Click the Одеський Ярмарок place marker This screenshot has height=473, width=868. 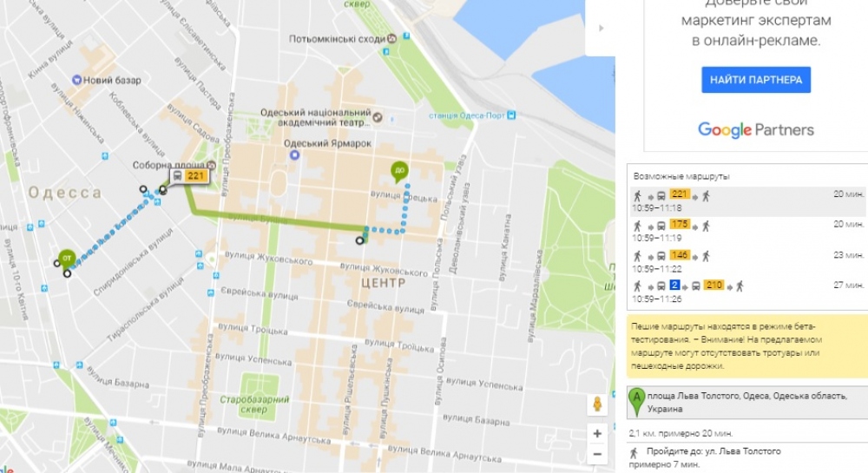294,155
